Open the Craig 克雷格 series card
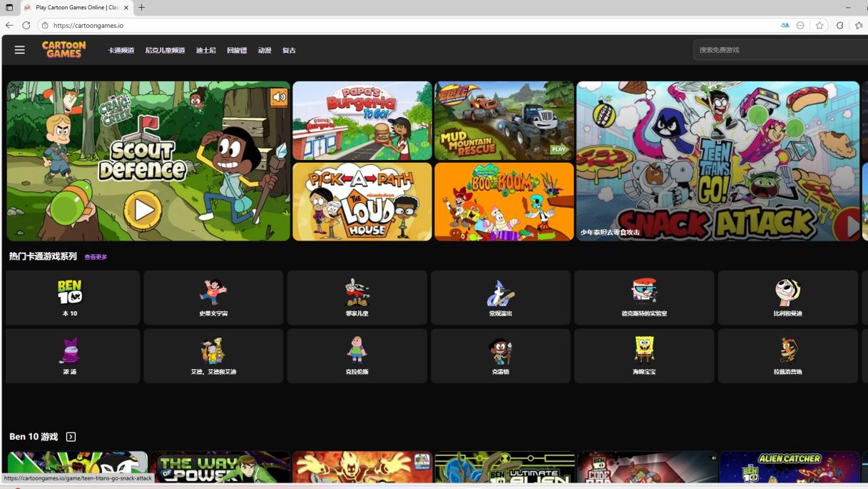The width and height of the screenshot is (868, 489). coord(501,356)
